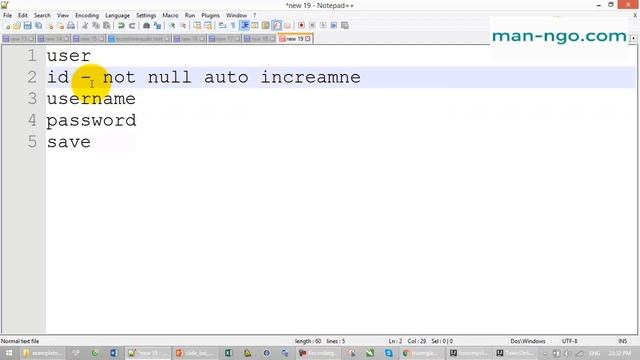Redo edit with toolbar arrow
The height and width of the screenshot is (360, 640).
click(x=132, y=26)
